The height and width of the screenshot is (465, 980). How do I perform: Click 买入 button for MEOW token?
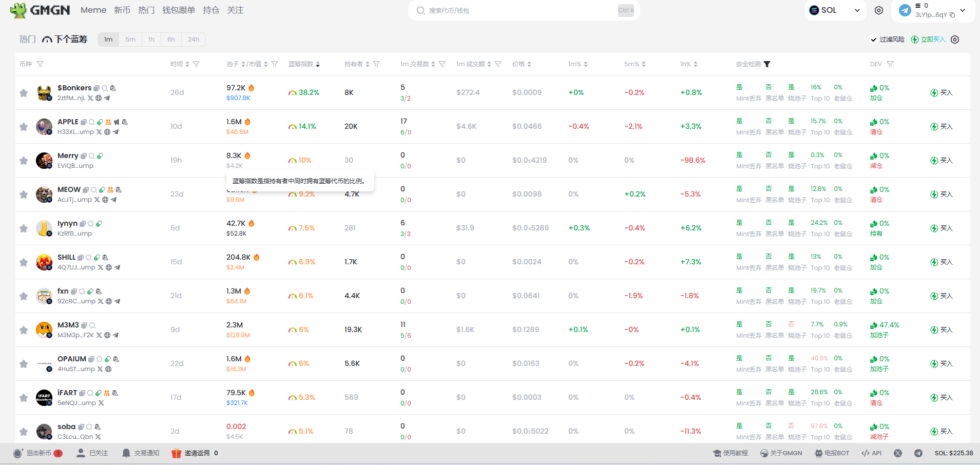pyautogui.click(x=941, y=195)
